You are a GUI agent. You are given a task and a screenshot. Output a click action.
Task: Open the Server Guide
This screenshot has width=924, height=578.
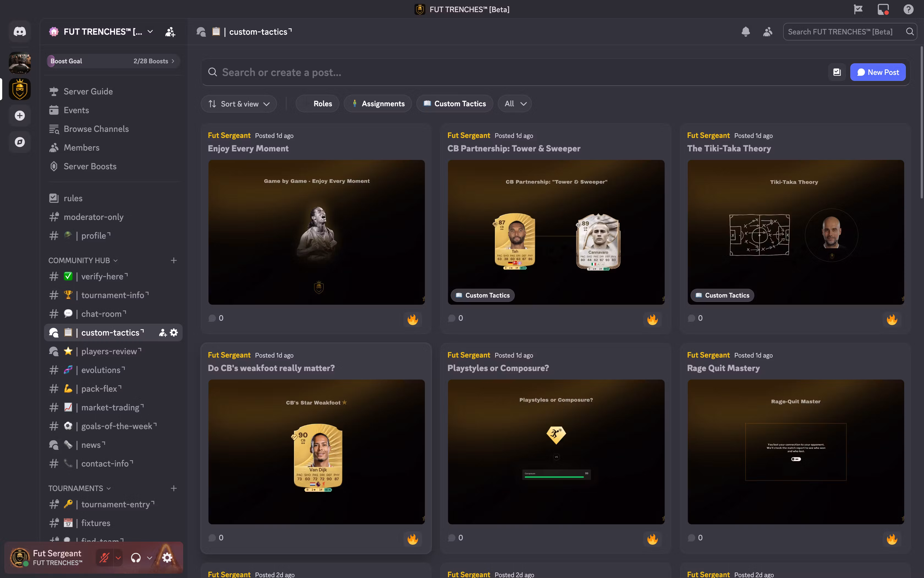(x=113, y=91)
